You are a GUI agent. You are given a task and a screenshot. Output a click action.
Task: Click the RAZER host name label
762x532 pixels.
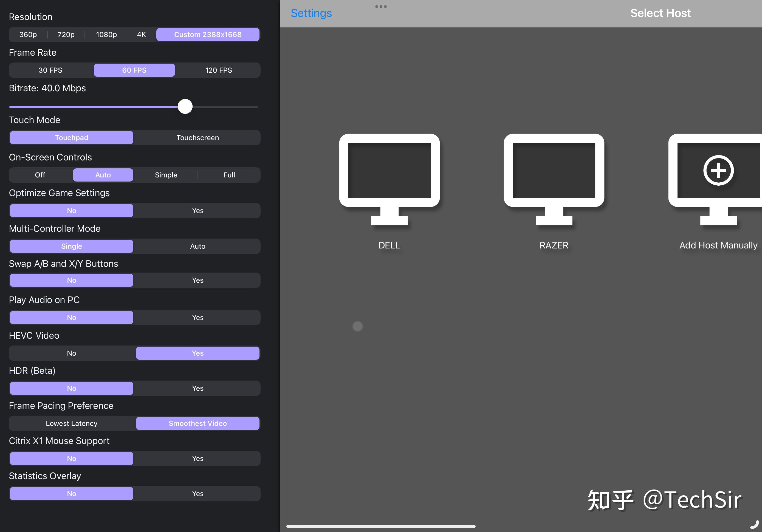point(554,245)
